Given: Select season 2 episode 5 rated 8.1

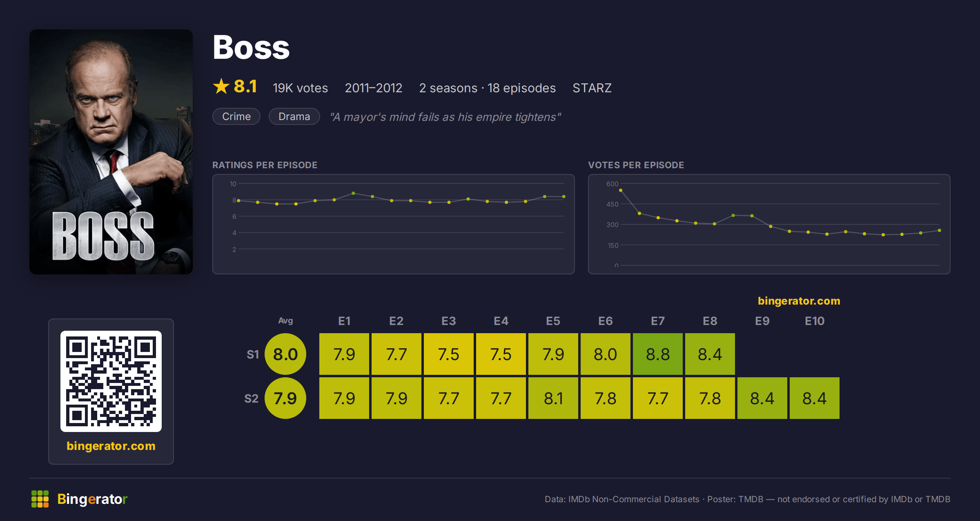Looking at the screenshot, I should click(x=553, y=398).
